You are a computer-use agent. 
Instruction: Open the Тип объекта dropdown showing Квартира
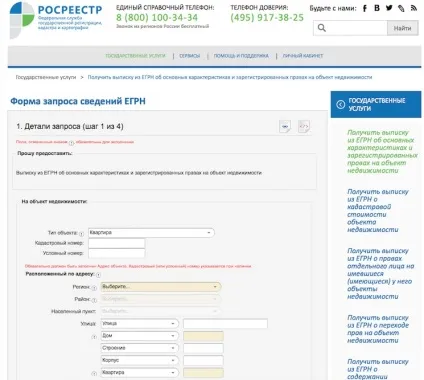151,233
